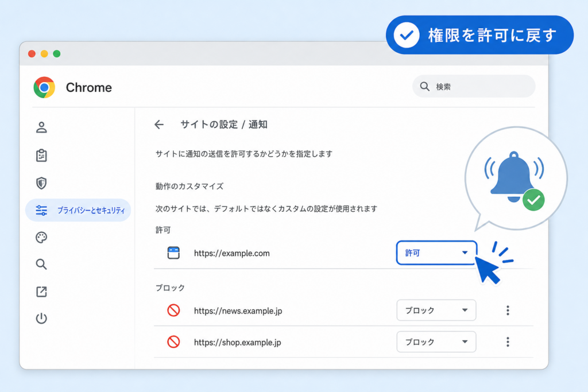
Task: Open the 許可 dropdown for example.com
Action: [x=436, y=253]
